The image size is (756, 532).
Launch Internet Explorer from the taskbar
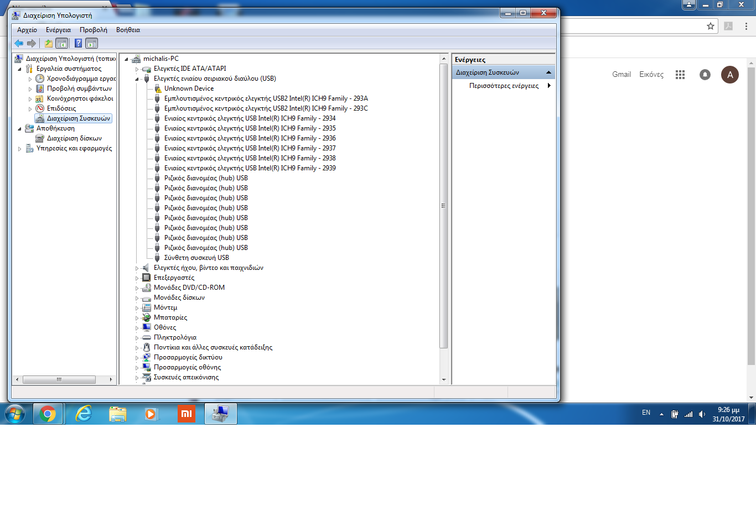[84, 414]
